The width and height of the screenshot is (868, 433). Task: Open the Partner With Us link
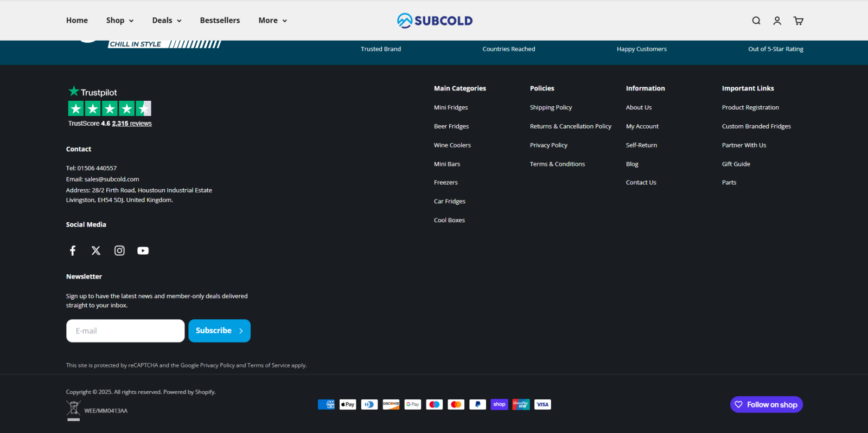[744, 145]
